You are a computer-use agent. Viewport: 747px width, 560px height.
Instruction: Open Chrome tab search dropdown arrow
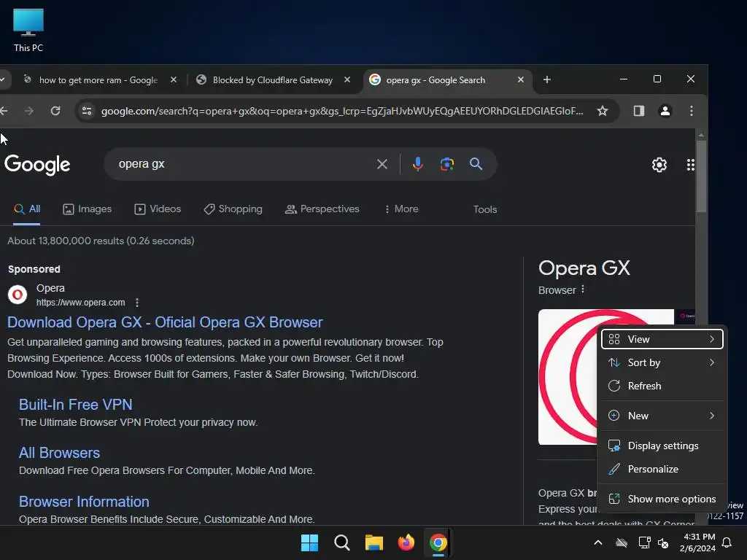click(2, 79)
